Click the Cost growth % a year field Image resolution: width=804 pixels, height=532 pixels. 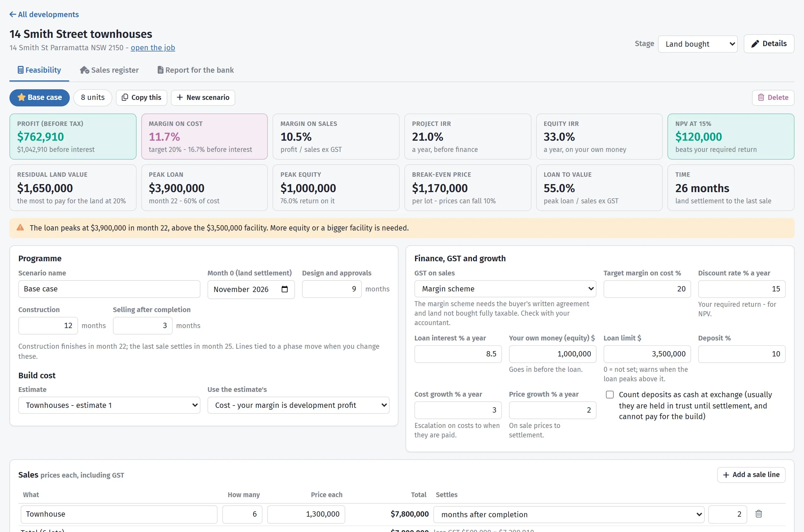point(458,410)
